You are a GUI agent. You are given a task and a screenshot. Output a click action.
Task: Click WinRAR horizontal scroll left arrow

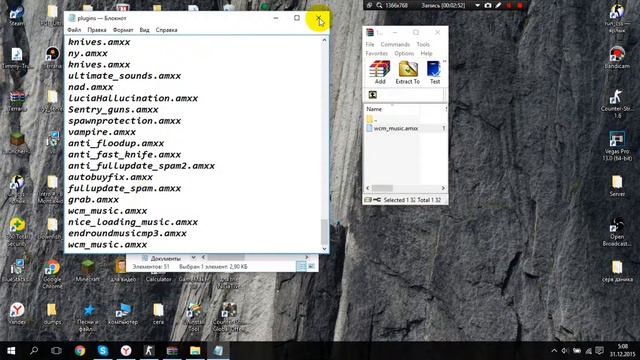point(368,188)
